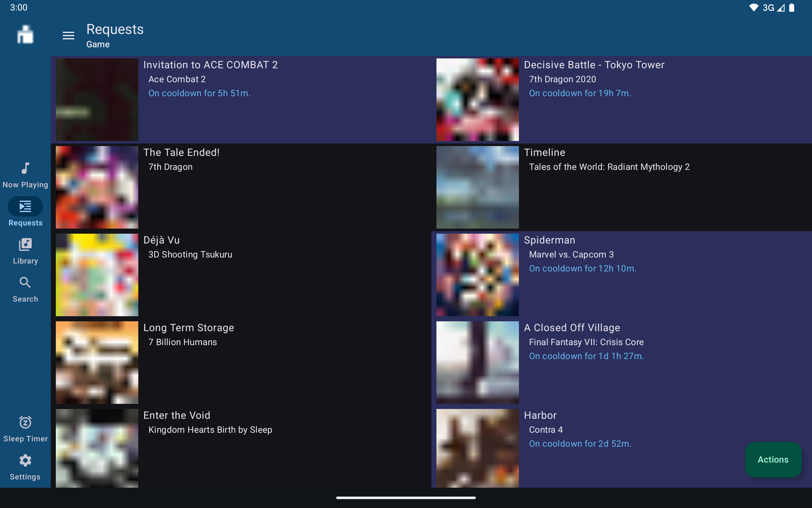Tap the bottom navigation gesture handle
Screen dimensions: 812x508
(x=406, y=498)
